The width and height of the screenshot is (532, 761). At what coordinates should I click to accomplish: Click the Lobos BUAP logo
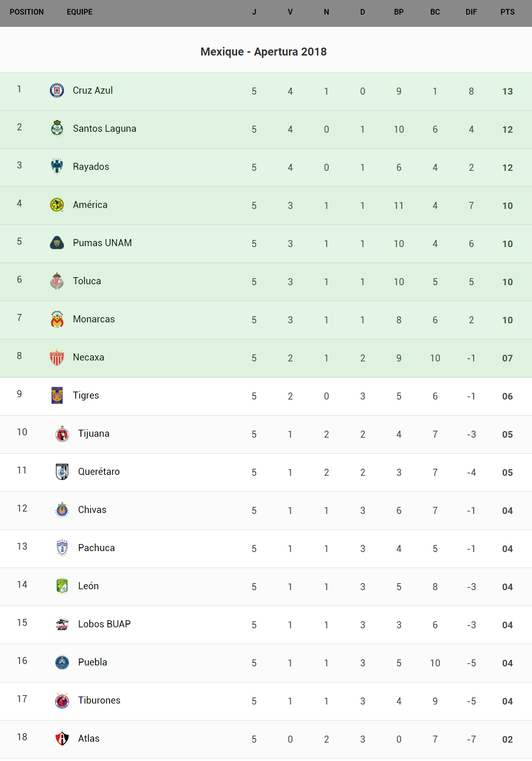pos(62,624)
